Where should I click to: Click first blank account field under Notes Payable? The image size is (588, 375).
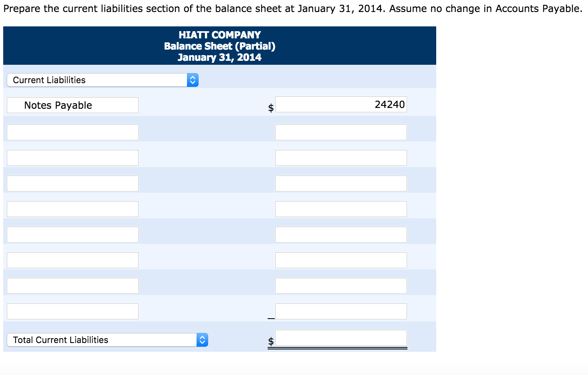pyautogui.click(x=73, y=132)
